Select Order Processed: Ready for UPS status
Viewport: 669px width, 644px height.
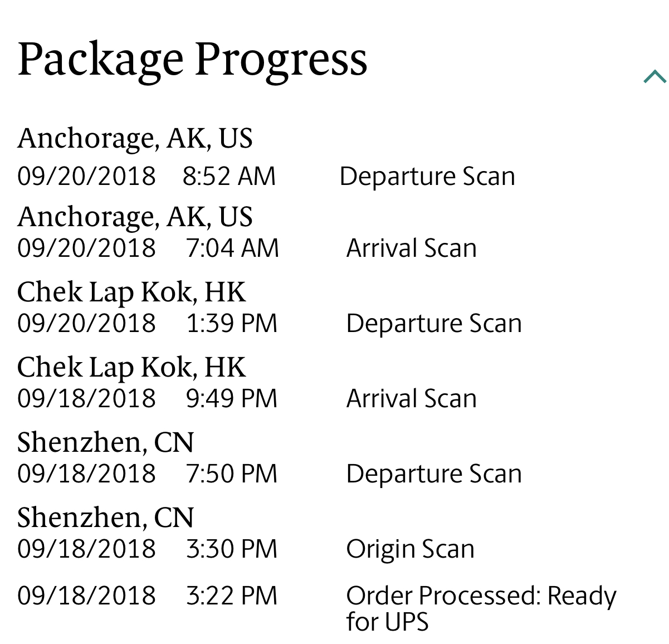[x=481, y=608]
